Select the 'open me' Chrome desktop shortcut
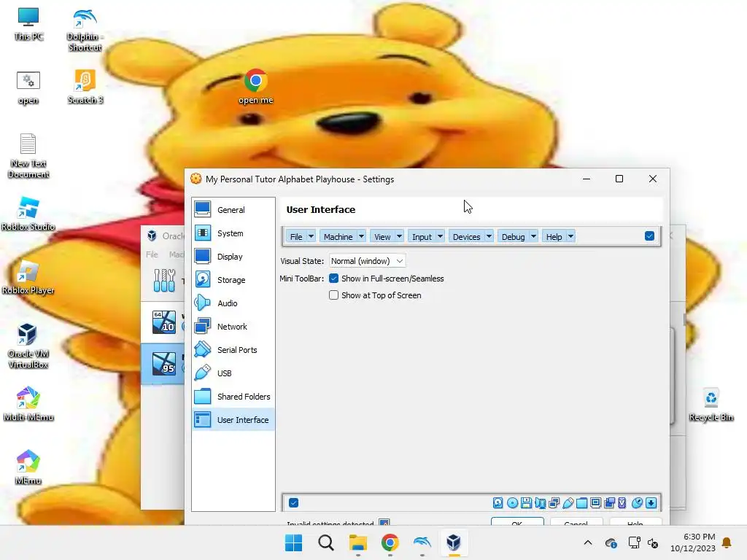This screenshot has width=747, height=560. click(256, 87)
